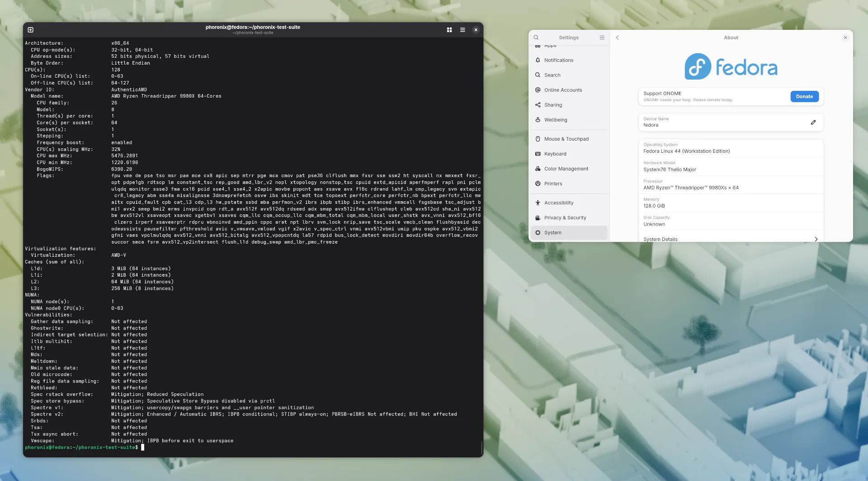Close the terminal window
The width and height of the screenshot is (868, 481).
coord(476,30)
